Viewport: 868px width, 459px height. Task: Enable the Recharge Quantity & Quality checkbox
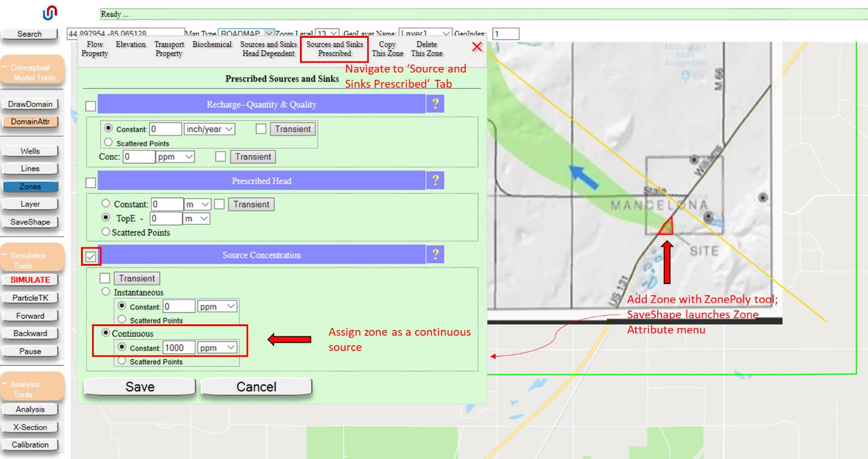91,107
